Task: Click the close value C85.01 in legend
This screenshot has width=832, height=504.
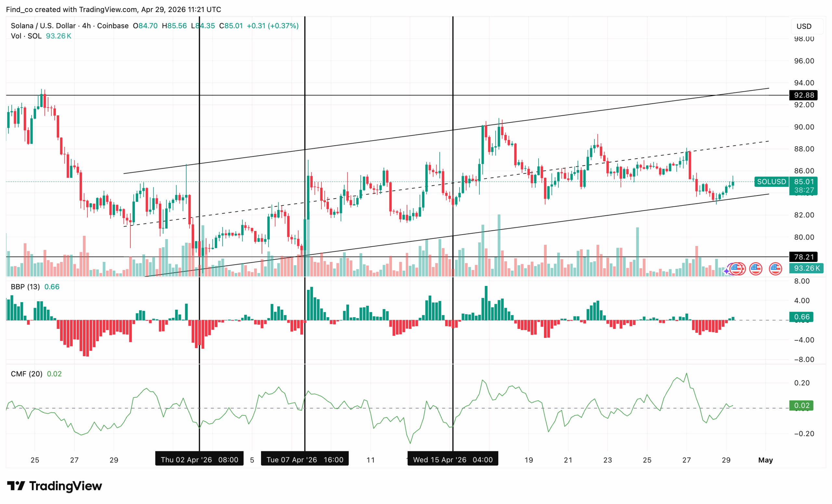Action: (231, 26)
